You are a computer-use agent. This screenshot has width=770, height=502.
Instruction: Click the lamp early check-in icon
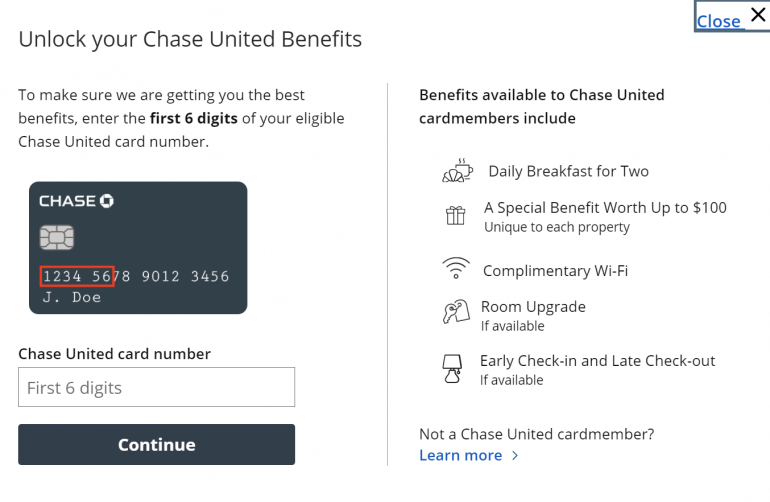[x=451, y=368]
